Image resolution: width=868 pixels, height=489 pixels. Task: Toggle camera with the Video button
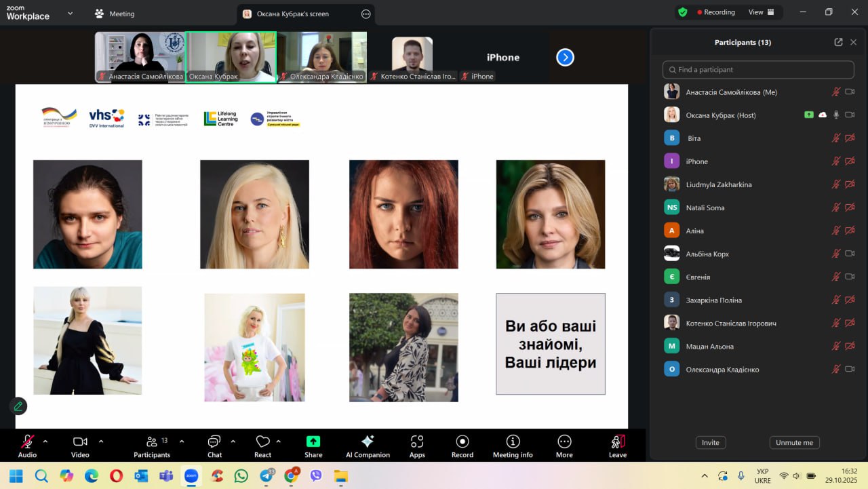[80, 446]
